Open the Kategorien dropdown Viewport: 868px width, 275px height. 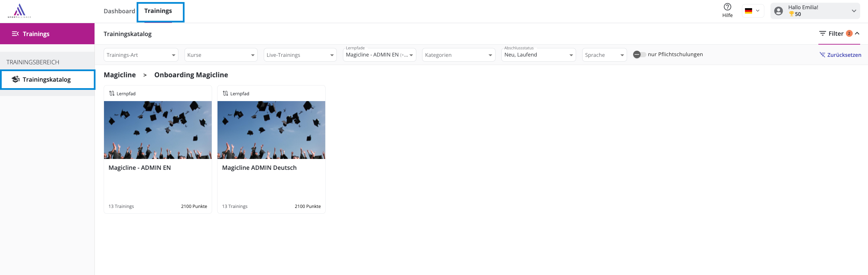[x=458, y=55]
